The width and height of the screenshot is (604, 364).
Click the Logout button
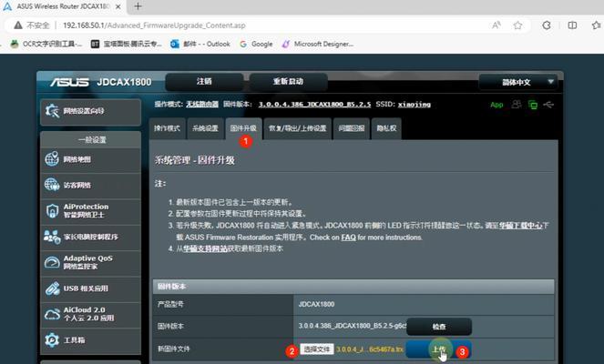[x=204, y=82]
